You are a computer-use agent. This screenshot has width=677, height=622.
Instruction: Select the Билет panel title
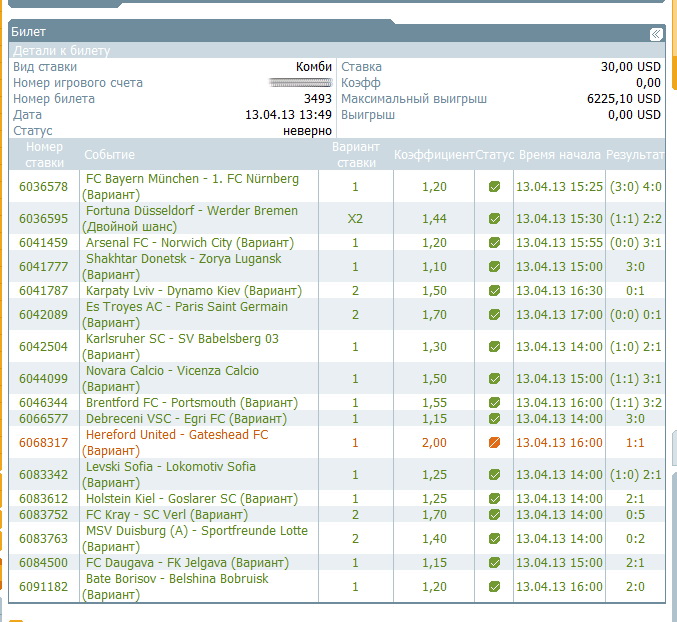[28, 32]
